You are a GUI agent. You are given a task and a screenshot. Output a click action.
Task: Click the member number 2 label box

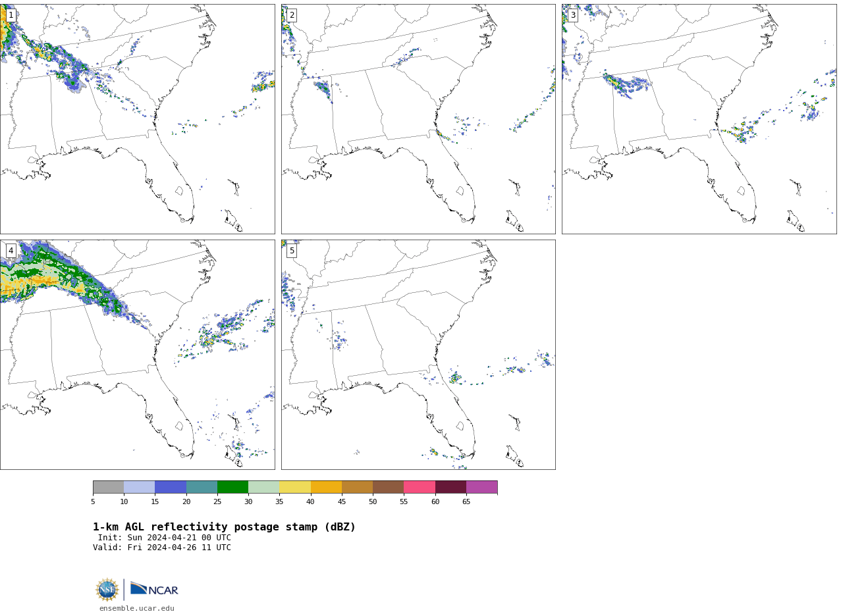click(x=292, y=15)
